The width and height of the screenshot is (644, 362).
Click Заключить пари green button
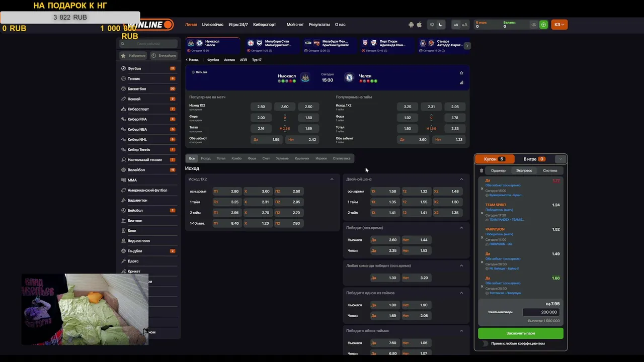point(521,333)
